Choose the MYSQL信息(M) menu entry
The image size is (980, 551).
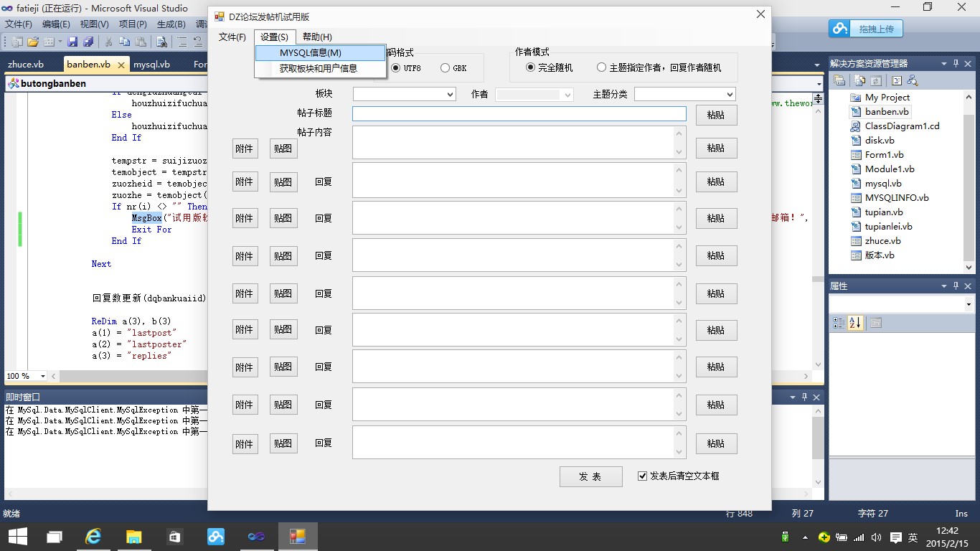[x=320, y=53]
